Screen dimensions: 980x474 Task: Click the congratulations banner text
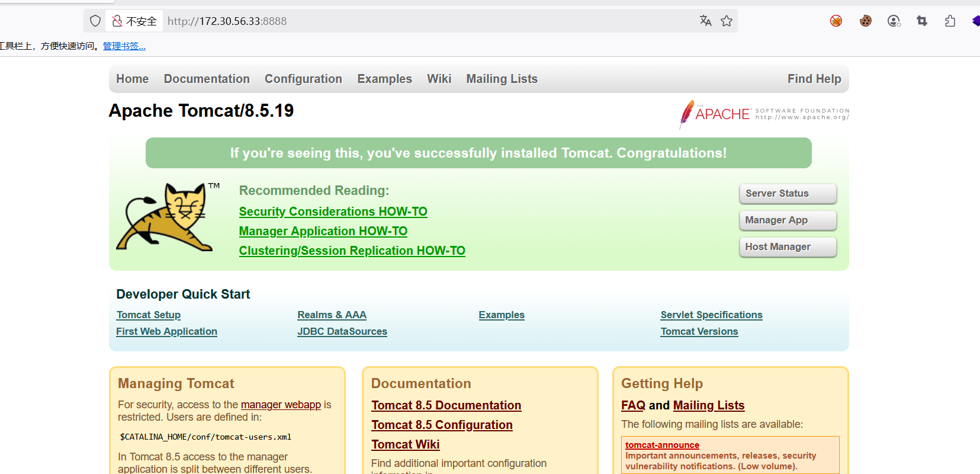(x=478, y=153)
